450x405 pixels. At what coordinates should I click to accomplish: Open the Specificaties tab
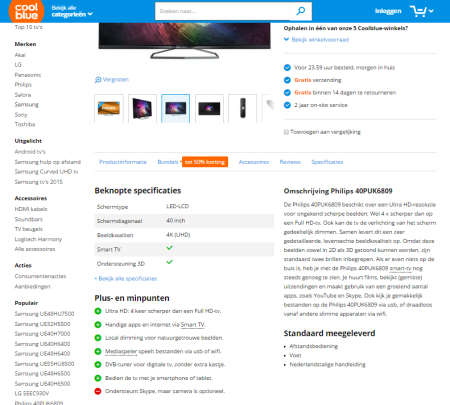[327, 162]
